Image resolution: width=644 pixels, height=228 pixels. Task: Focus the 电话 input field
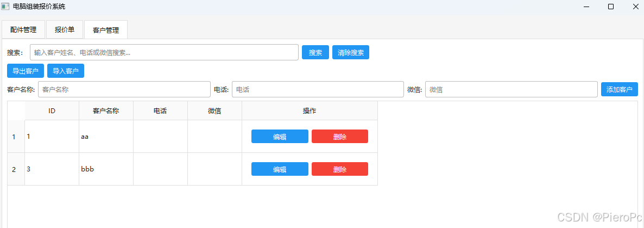tap(318, 89)
